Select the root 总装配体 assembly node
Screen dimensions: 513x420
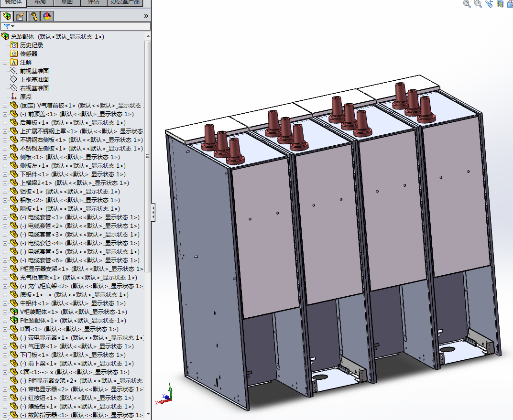click(57, 37)
